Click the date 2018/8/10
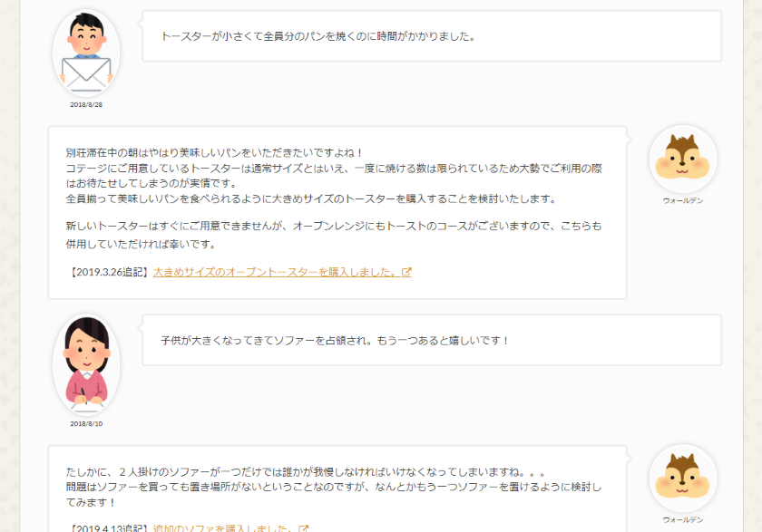This screenshot has height=532, width=762. 86,424
